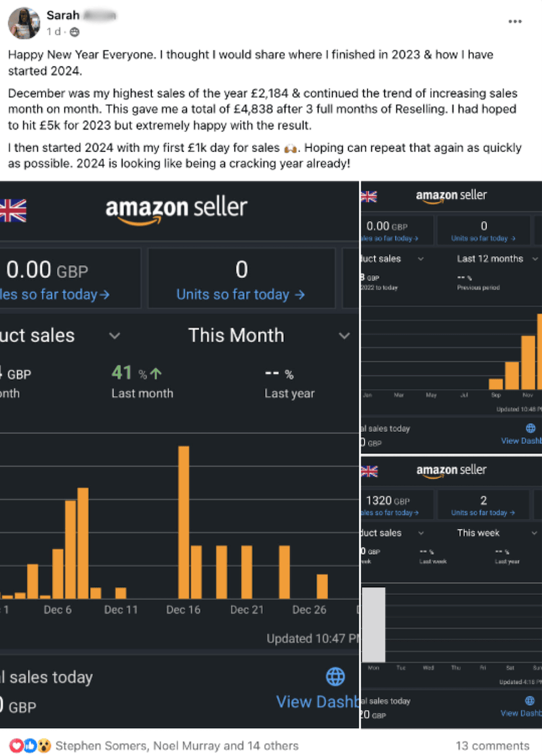This screenshot has width=542, height=756.
Task: Click the UK flag in the large screenshot
Action: pyautogui.click(x=12, y=211)
